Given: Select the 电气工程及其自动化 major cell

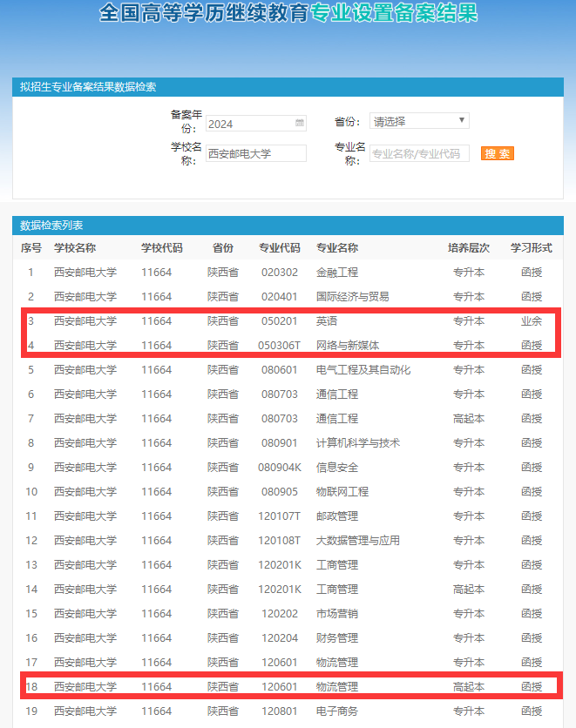Looking at the screenshot, I should [363, 370].
